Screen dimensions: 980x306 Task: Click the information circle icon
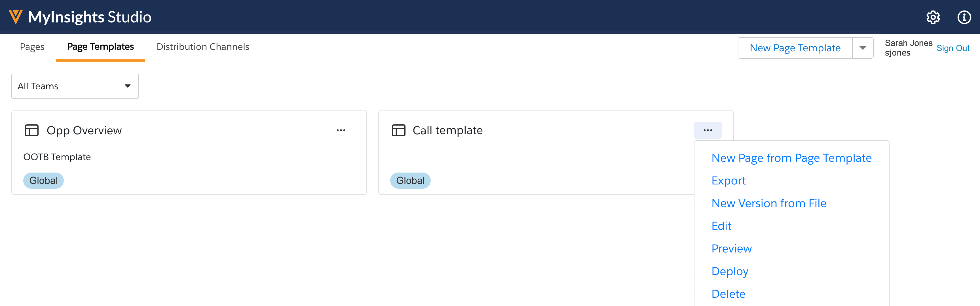[x=964, y=17]
